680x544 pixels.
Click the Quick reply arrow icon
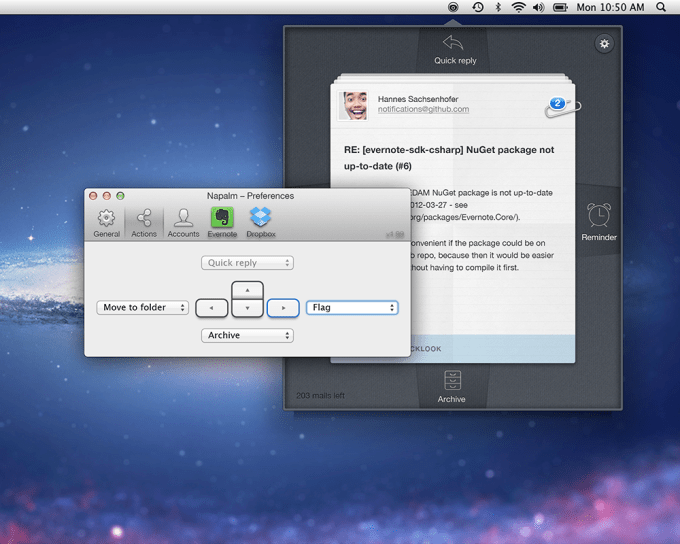tap(454, 43)
